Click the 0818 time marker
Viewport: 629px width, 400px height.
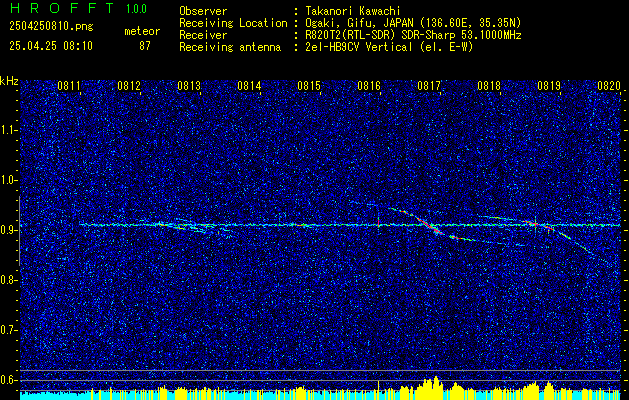pyautogui.click(x=489, y=86)
